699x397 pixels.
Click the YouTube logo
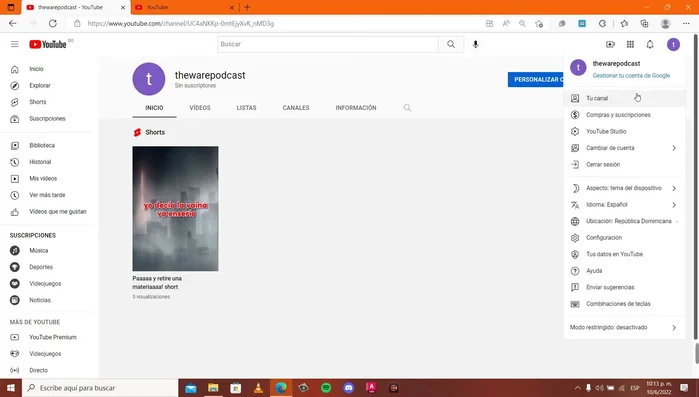tap(48, 44)
